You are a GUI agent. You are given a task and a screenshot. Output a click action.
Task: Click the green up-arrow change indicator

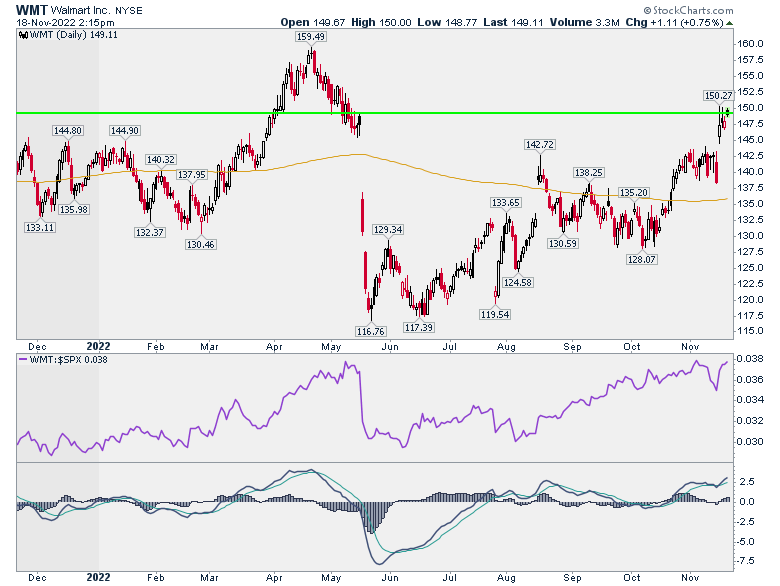[729, 23]
